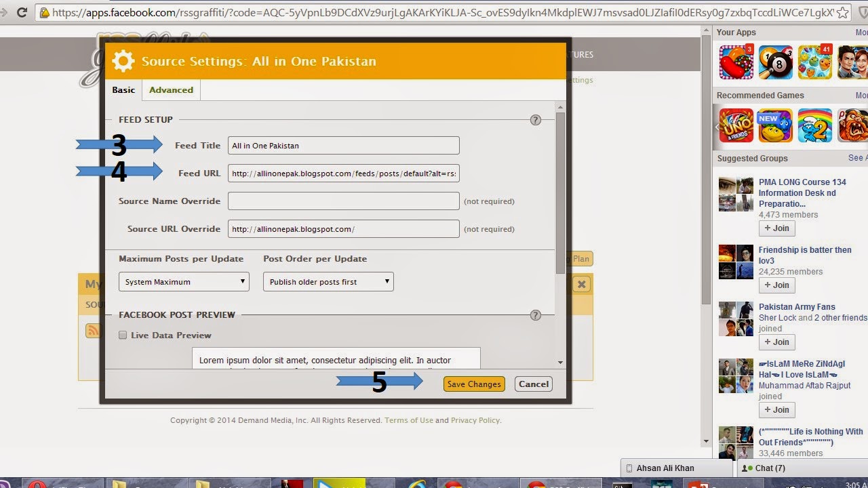The image size is (868, 488).
Task: Click the dialog's vertical scrollbar thumb
Action: coord(560,193)
